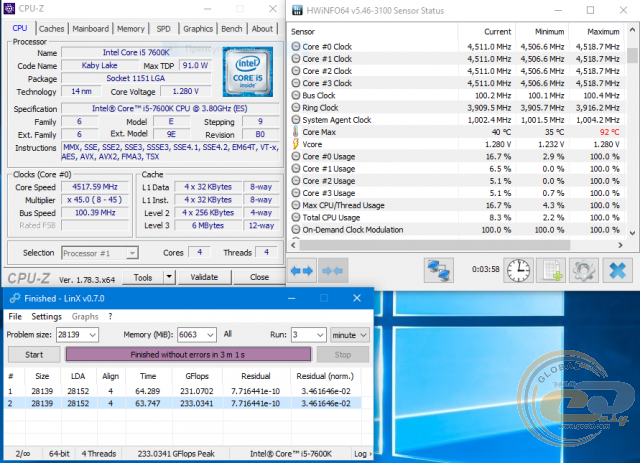Image resolution: width=640 pixels, height=463 pixels.
Task: Click the Core #3 Clock sensor icon
Action: point(296,83)
